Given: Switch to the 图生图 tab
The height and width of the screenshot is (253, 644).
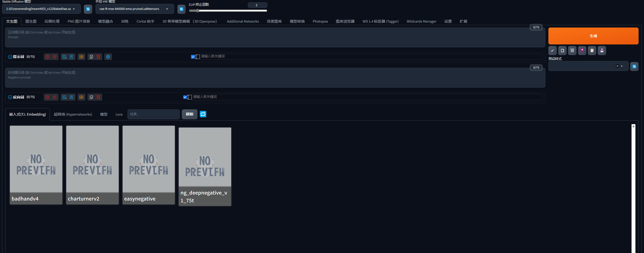Looking at the screenshot, I should coord(31,21).
